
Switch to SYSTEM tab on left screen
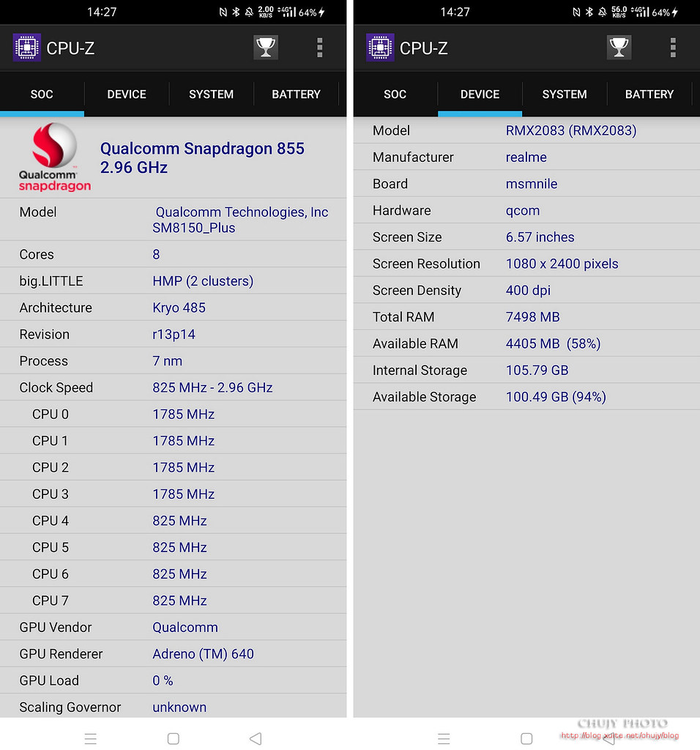coord(212,94)
